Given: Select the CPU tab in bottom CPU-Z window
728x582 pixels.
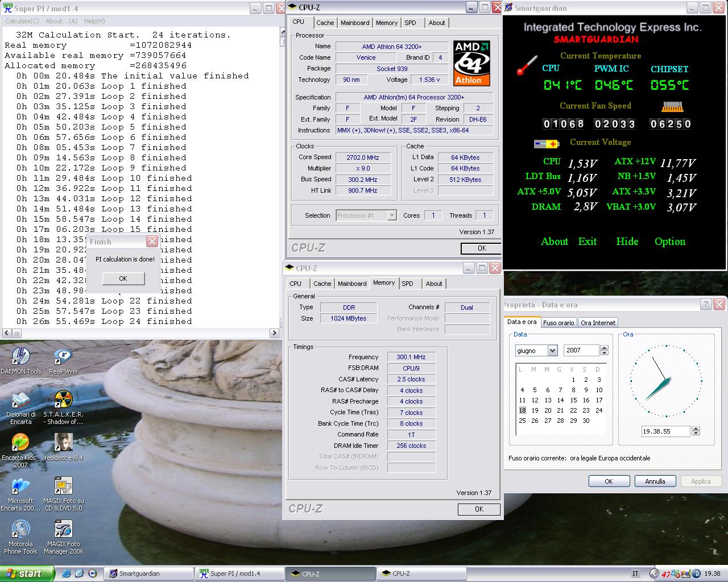Looking at the screenshot, I should tap(296, 284).
